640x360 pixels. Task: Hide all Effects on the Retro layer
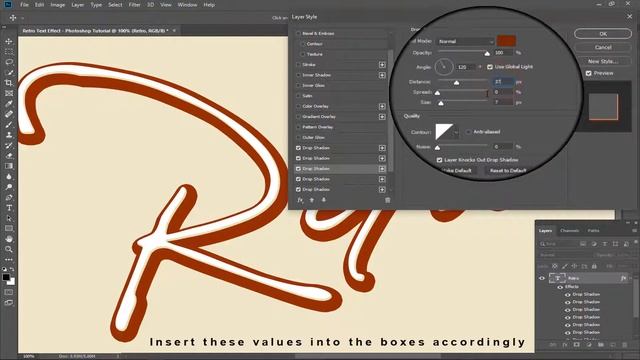(x=560, y=287)
